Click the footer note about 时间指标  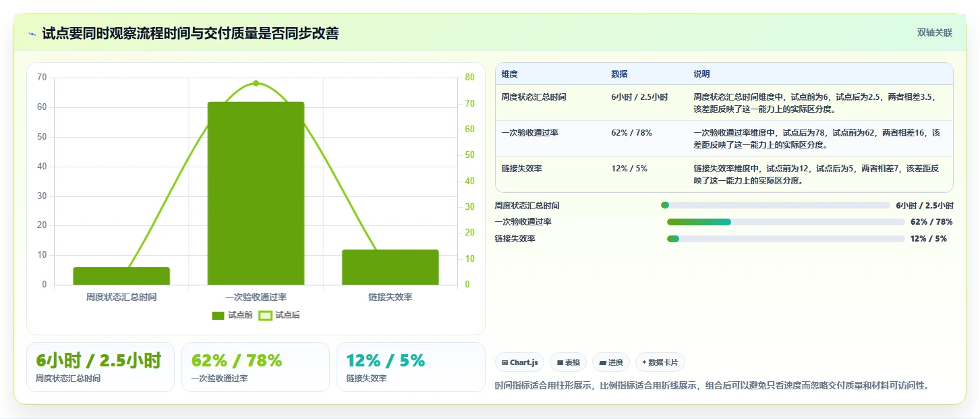(712, 386)
